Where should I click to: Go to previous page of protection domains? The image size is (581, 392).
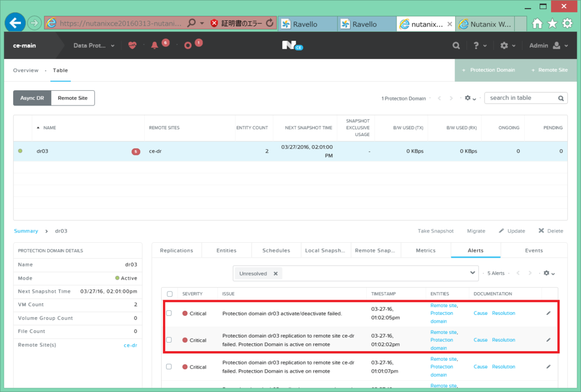click(x=440, y=98)
